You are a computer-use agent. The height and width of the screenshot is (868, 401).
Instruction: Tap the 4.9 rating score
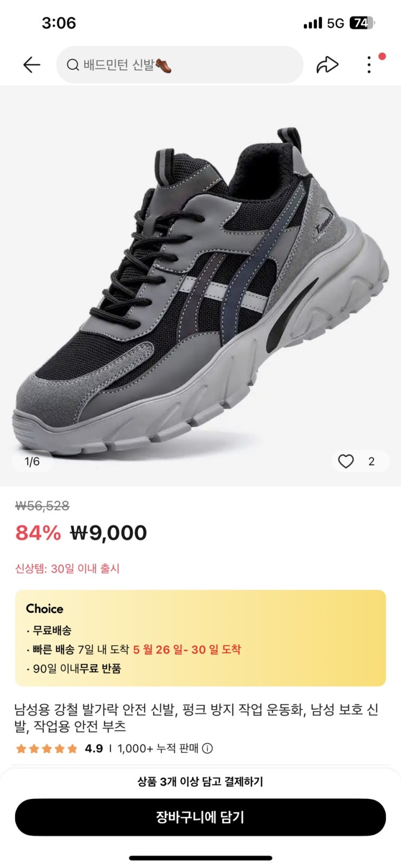[94, 749]
